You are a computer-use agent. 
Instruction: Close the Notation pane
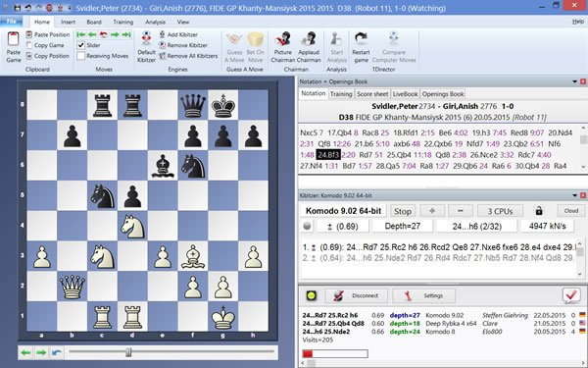pyautogui.click(x=583, y=81)
